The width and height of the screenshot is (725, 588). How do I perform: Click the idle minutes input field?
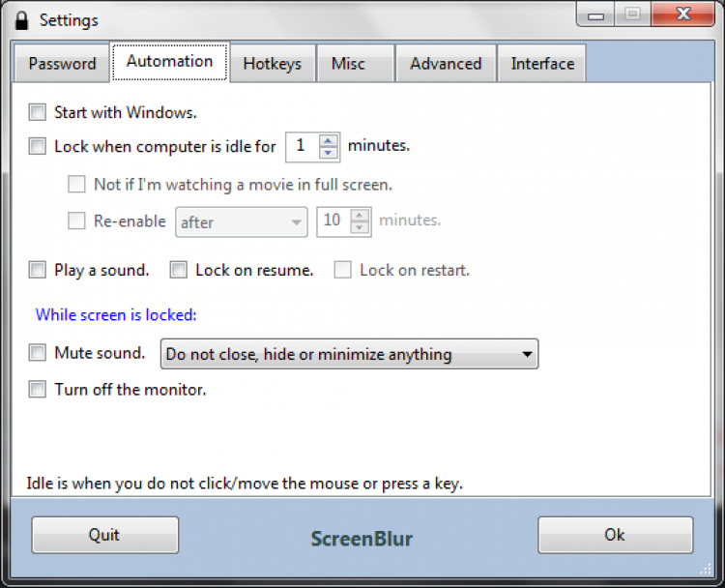click(x=303, y=147)
